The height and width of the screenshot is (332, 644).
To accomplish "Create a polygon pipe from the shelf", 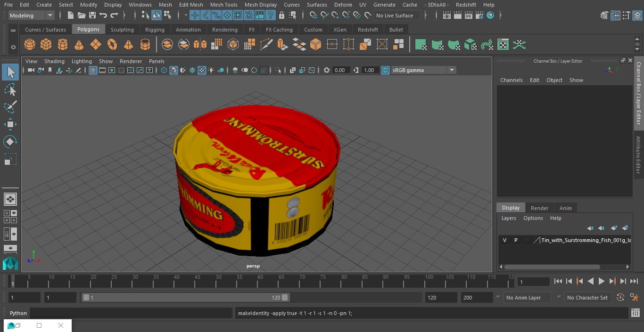I will point(145,45).
